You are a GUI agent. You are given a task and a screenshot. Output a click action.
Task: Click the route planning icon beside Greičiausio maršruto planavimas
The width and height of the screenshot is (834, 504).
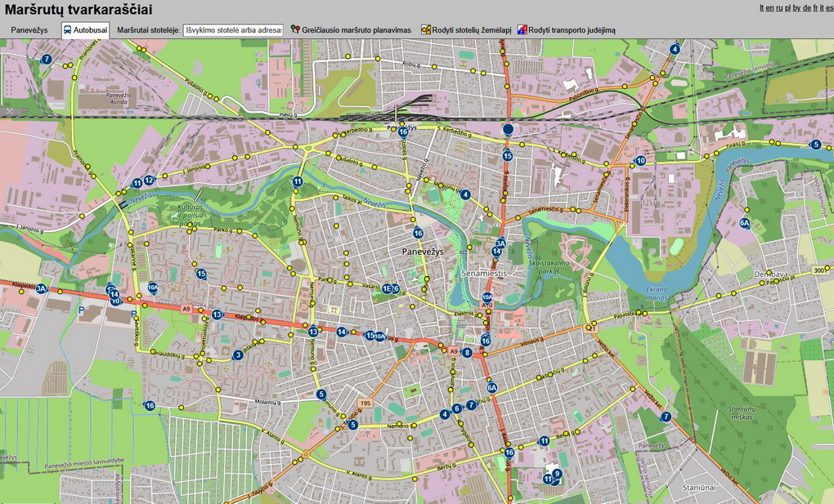[295, 30]
